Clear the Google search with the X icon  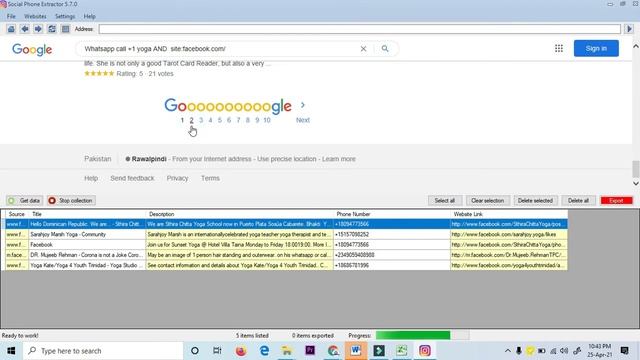click(363, 49)
